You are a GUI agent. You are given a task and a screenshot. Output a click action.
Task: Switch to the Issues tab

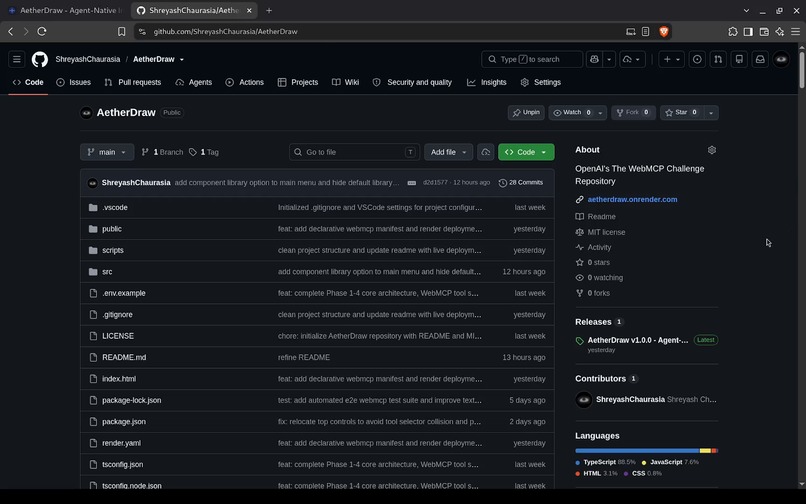pos(74,82)
